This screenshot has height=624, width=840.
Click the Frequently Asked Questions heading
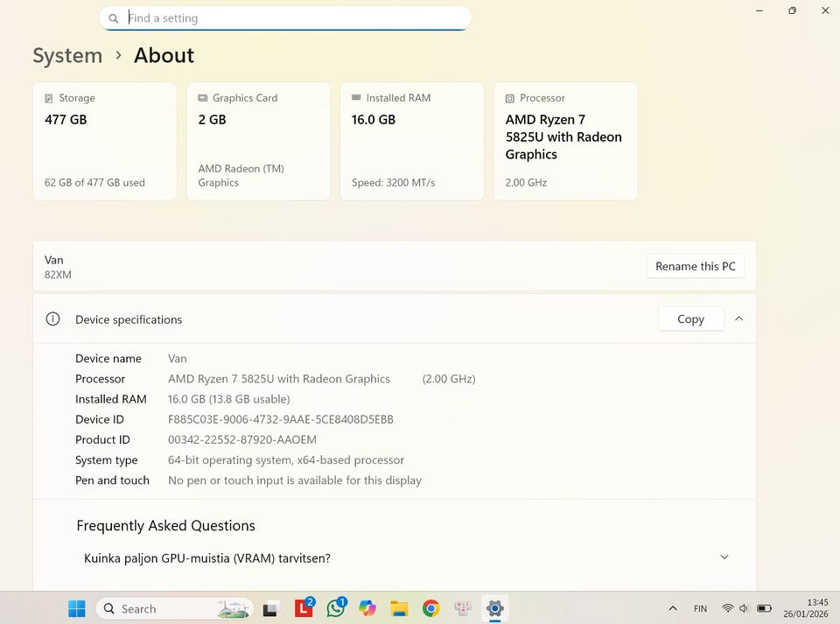pyautogui.click(x=165, y=525)
